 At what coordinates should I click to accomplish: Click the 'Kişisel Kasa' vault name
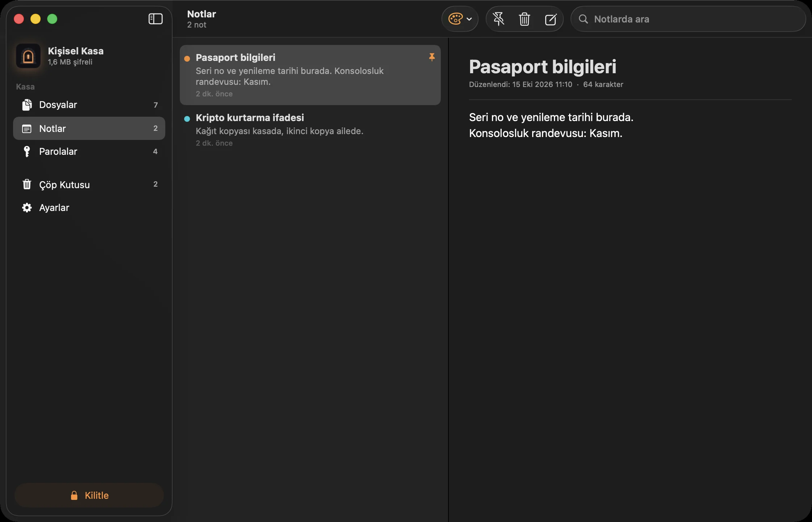click(x=76, y=51)
